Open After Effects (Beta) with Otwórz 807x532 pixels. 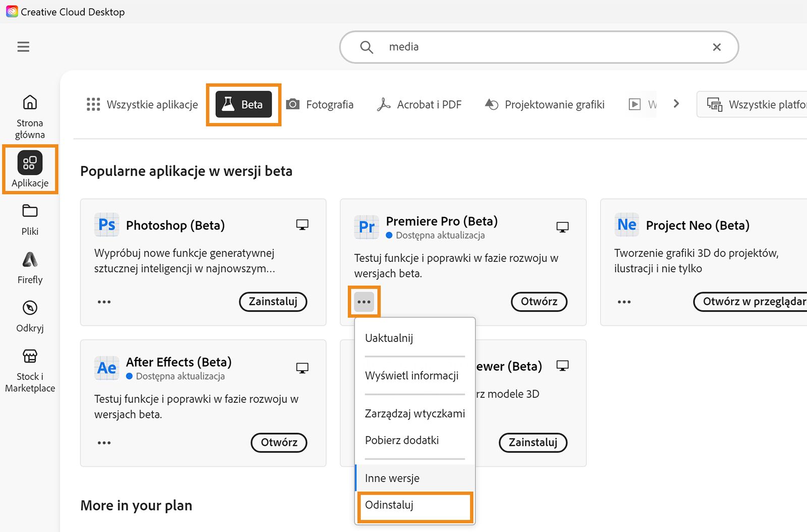click(x=279, y=443)
